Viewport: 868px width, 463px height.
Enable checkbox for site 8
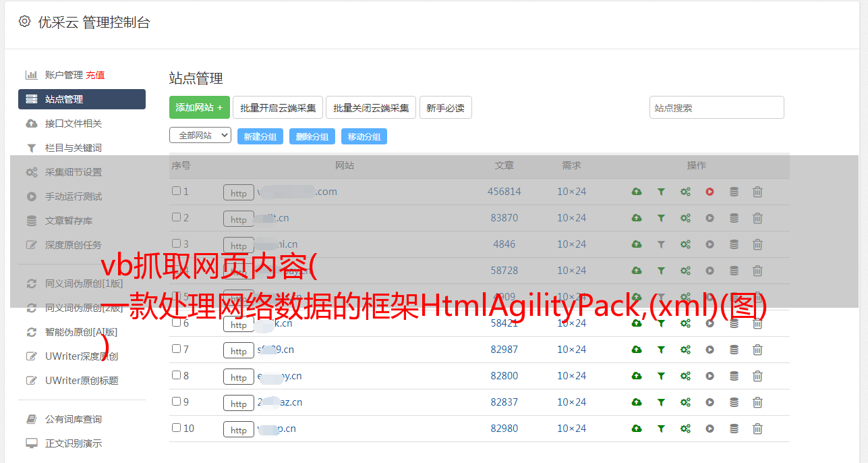pyautogui.click(x=176, y=375)
